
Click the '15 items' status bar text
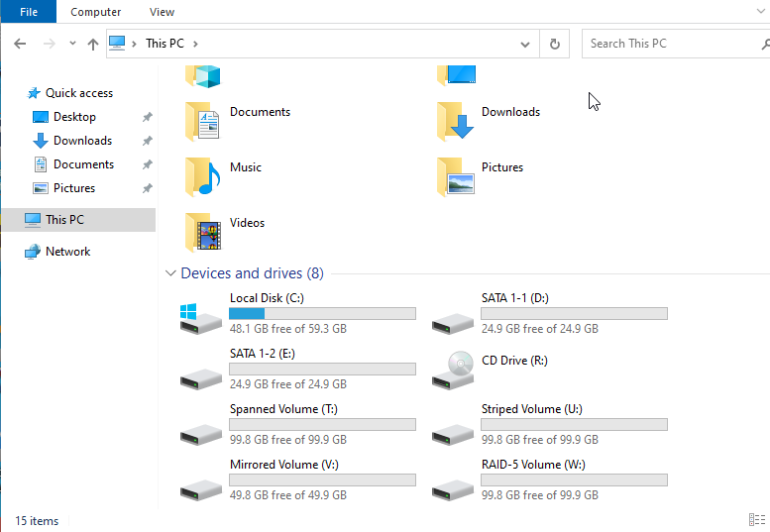coord(37,521)
